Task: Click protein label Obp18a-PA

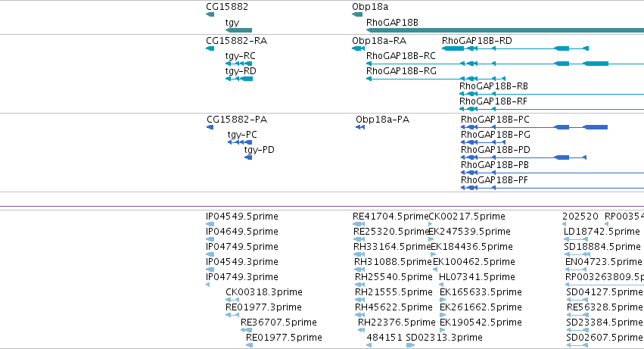Action: coord(382,120)
